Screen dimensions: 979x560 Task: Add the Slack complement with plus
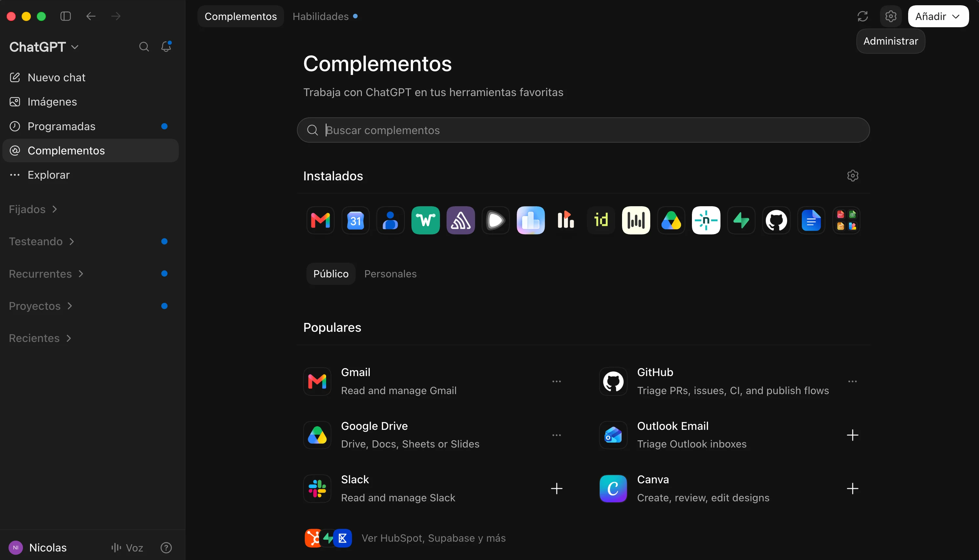tap(556, 489)
